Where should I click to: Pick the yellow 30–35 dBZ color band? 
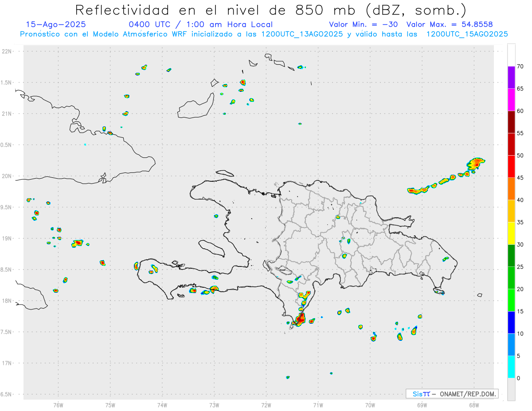pyautogui.click(x=511, y=233)
